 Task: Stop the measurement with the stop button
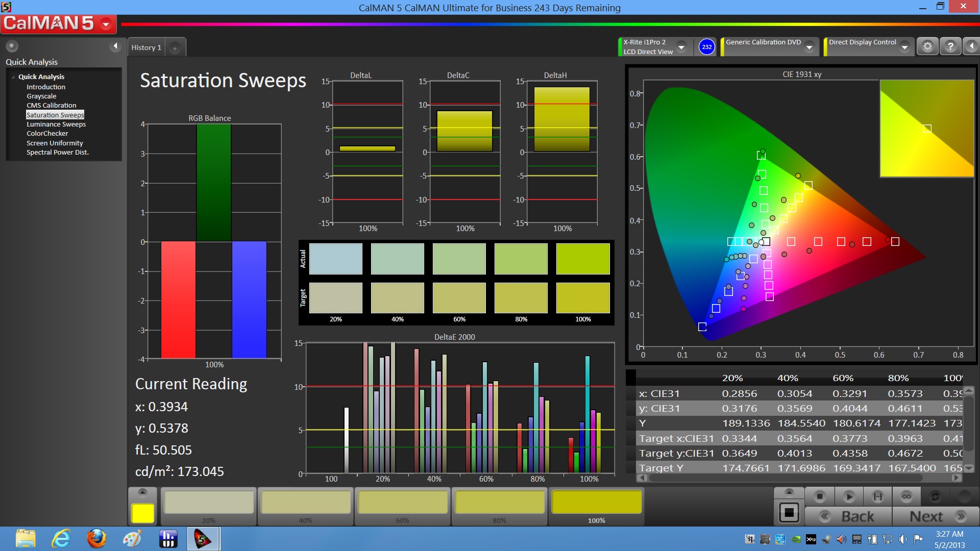820,496
